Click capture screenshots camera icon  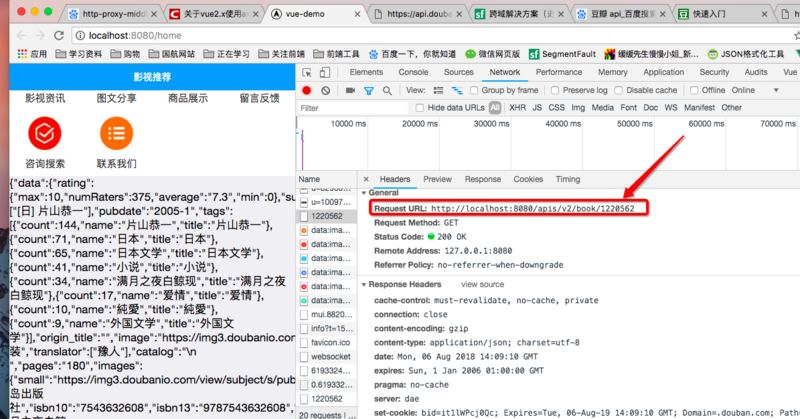(x=350, y=90)
